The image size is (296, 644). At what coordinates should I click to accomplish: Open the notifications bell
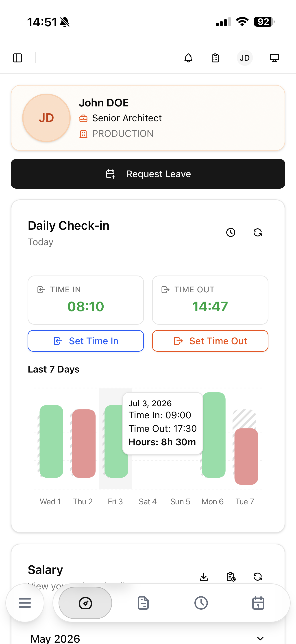(188, 58)
